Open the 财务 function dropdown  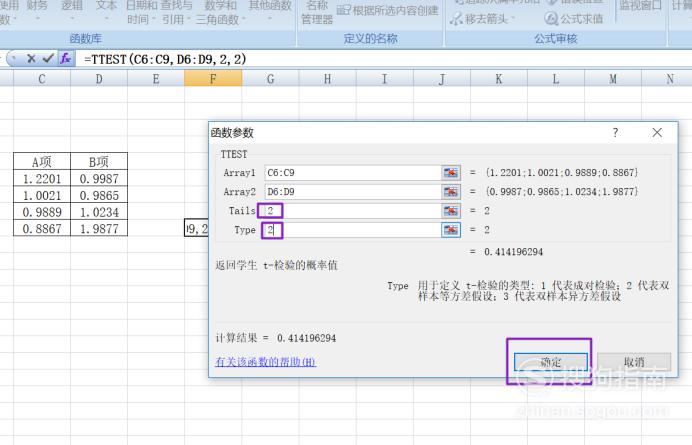pos(37,12)
